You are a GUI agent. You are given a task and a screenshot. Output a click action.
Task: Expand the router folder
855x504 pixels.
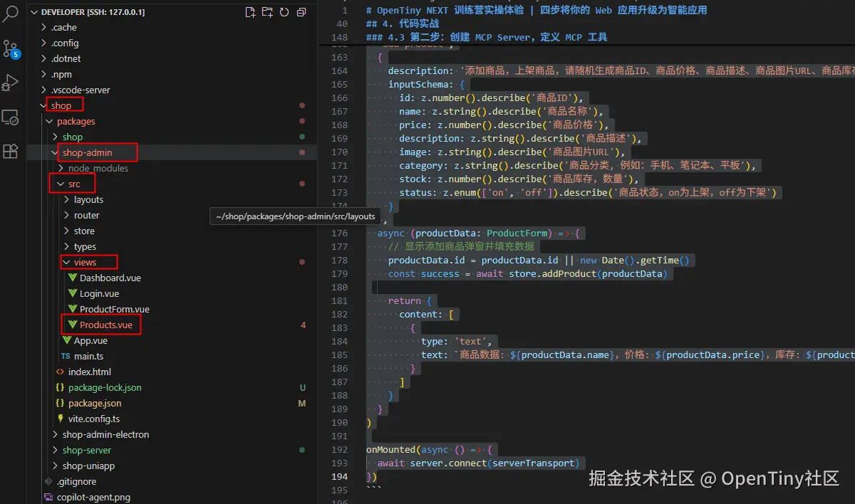(67, 215)
